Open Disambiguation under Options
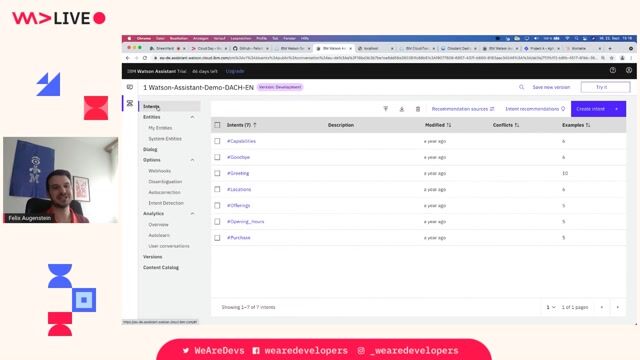 pos(165,182)
